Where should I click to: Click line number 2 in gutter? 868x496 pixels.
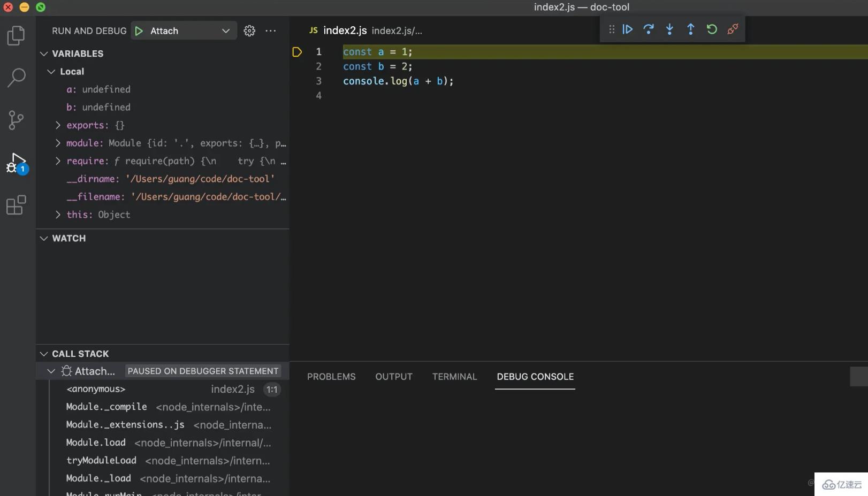click(318, 66)
